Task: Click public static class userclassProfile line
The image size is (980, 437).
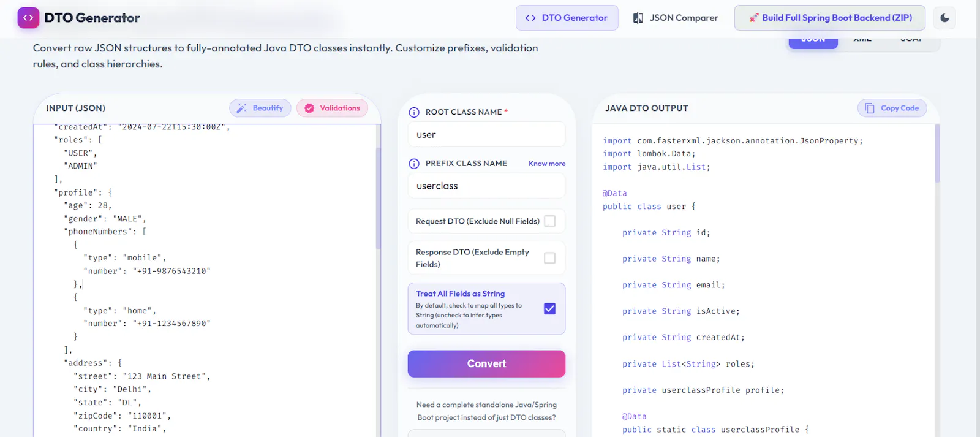Action: 715,430
